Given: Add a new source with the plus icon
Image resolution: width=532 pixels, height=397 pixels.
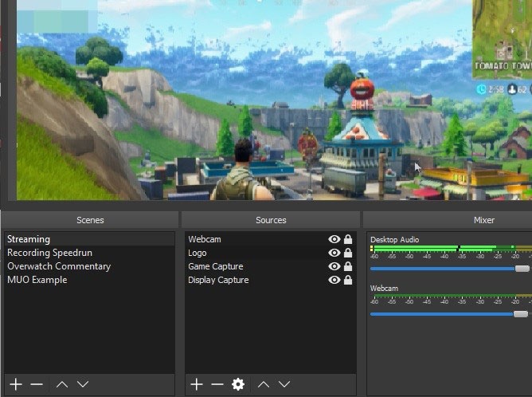Looking at the screenshot, I should click(x=197, y=384).
